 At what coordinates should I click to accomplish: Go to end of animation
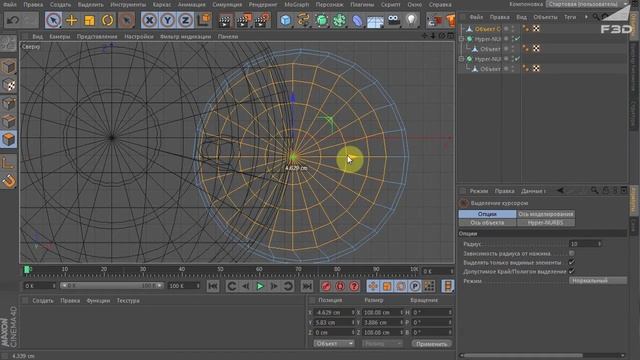tap(307, 286)
